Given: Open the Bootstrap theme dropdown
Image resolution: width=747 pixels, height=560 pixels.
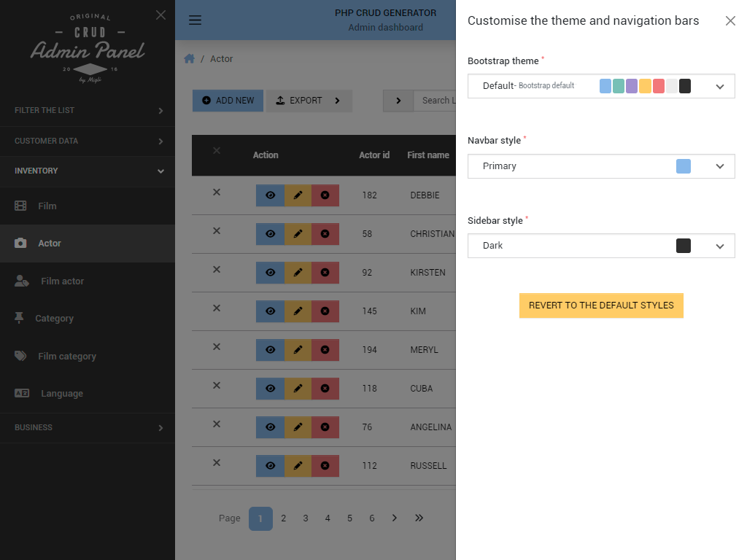Looking at the screenshot, I should coord(601,86).
